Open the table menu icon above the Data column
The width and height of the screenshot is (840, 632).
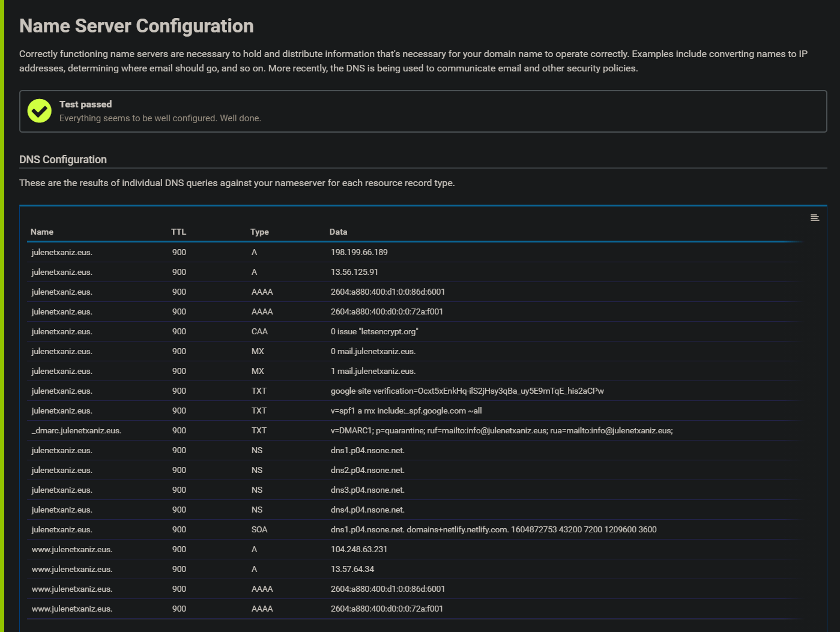pyautogui.click(x=814, y=218)
